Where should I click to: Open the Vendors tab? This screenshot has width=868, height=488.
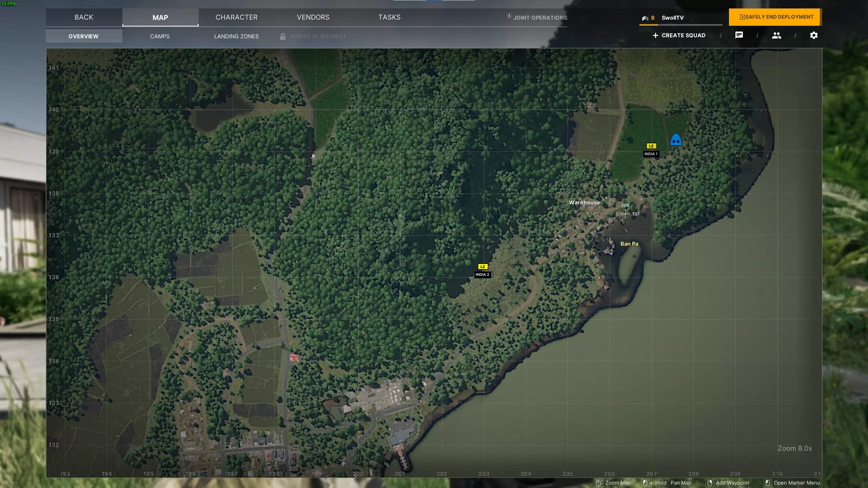coord(313,17)
